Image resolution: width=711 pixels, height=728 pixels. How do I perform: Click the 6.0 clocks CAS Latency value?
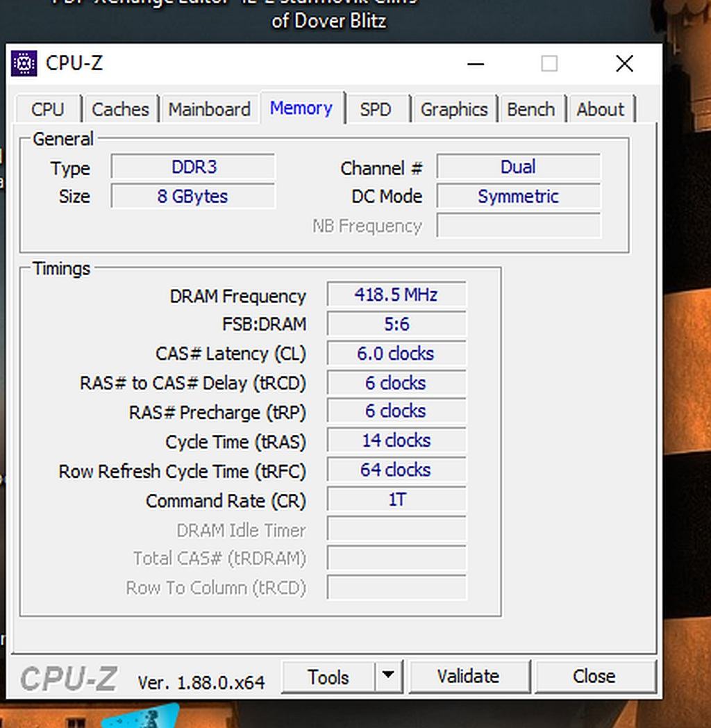click(396, 354)
